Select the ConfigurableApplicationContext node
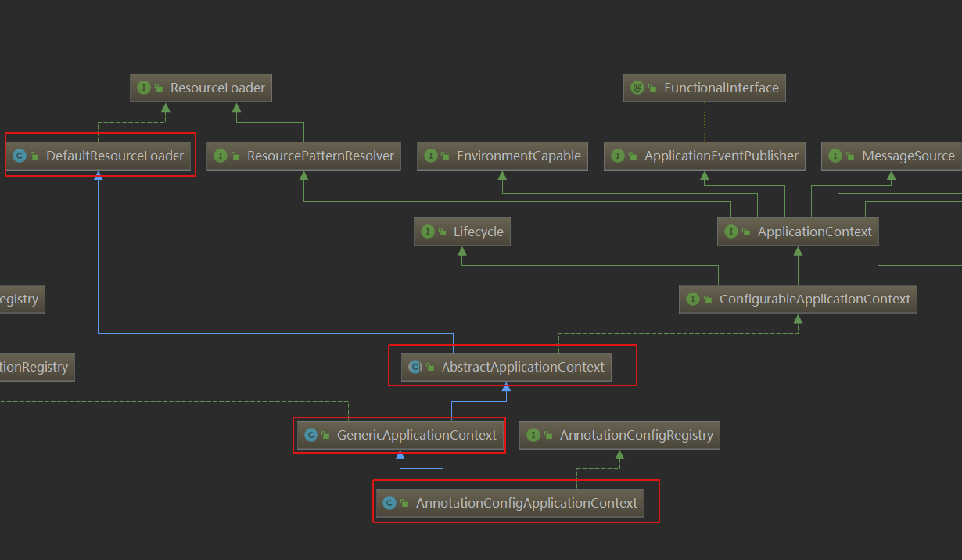The width and height of the screenshot is (962, 560). pos(798,299)
